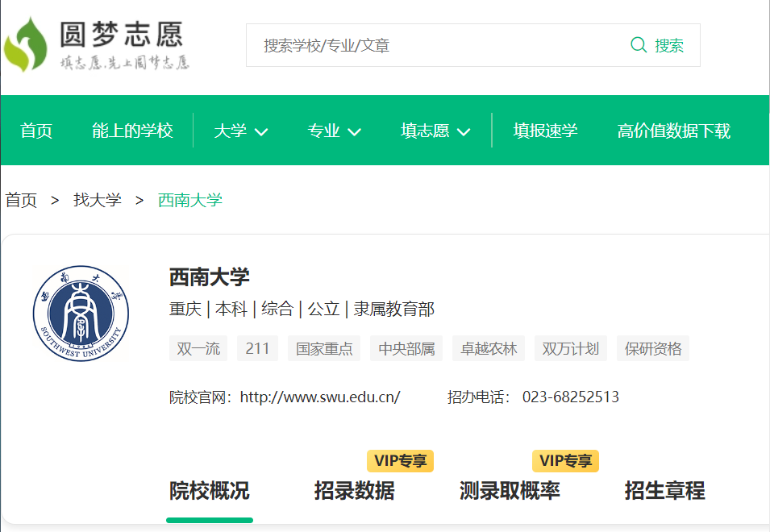This screenshot has width=770, height=532.
Task: Expand the 专业 dropdown menu
Action: point(334,131)
